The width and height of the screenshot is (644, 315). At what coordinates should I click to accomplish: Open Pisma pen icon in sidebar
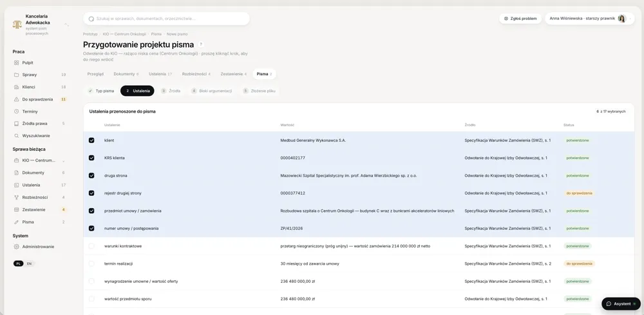pyautogui.click(x=17, y=222)
